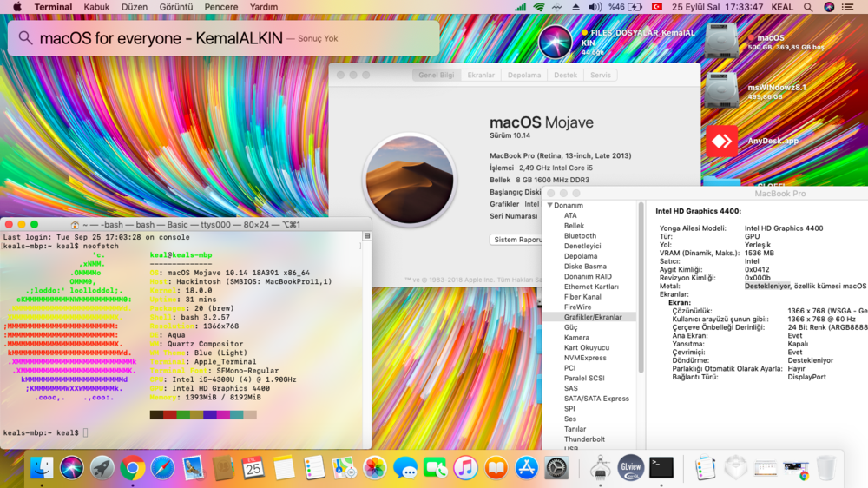Launch Safari from the dock
Image resolution: width=868 pixels, height=488 pixels.
[162, 468]
